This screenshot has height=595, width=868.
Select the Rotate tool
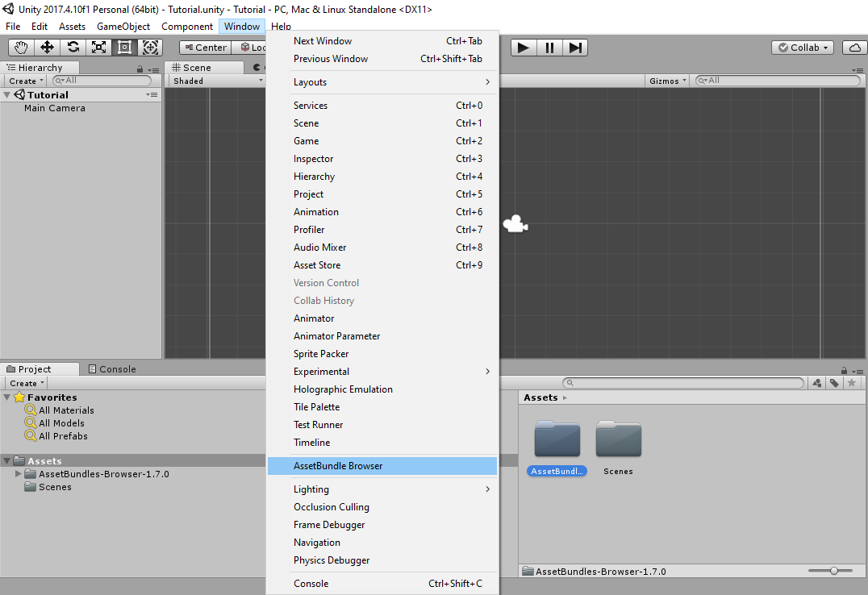tap(73, 48)
